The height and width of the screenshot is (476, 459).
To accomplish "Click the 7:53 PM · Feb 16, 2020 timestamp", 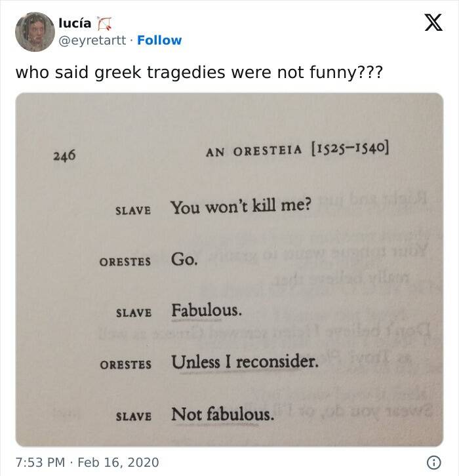I will (x=87, y=462).
